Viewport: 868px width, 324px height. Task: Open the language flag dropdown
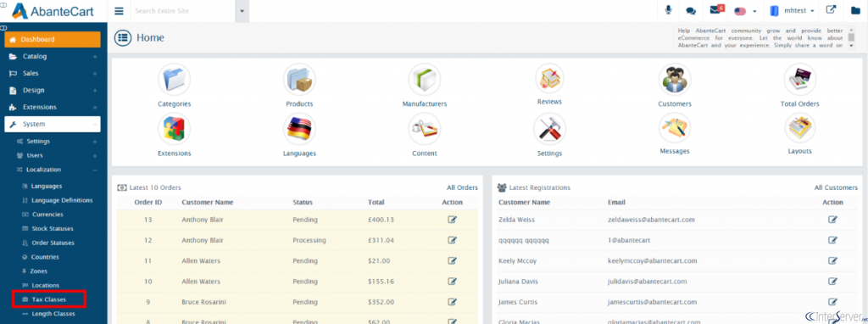(x=745, y=11)
